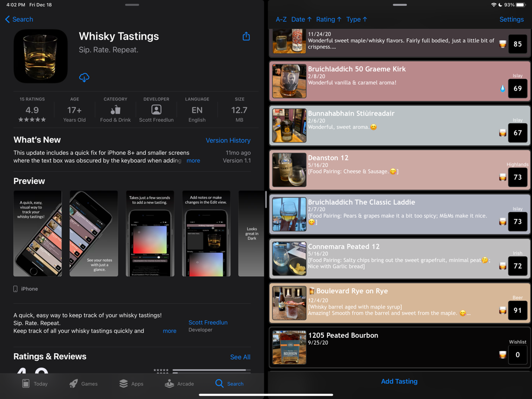Switch to the Today tab
532x399 pixels.
35,384
